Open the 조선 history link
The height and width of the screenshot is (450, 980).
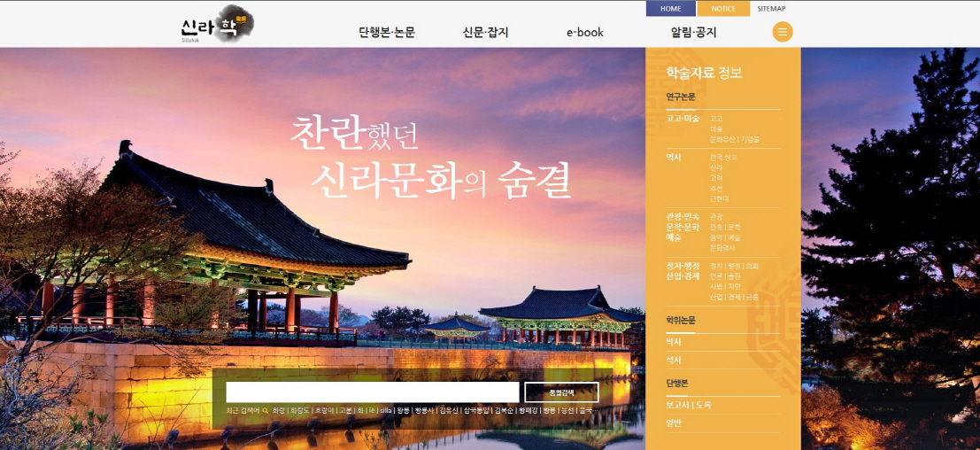[x=716, y=188]
